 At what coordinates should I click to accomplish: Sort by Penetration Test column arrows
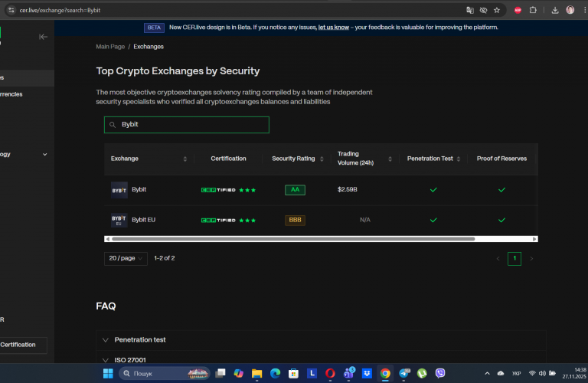pos(459,159)
